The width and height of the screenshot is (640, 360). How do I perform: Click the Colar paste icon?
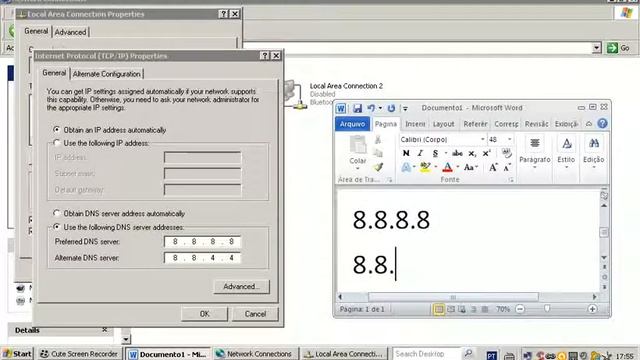point(358,146)
